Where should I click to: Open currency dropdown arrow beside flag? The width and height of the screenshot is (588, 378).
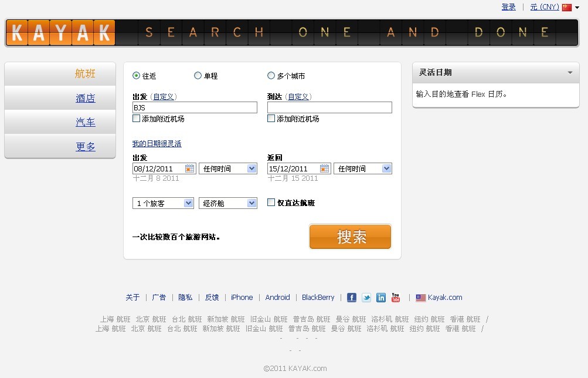pos(577,8)
